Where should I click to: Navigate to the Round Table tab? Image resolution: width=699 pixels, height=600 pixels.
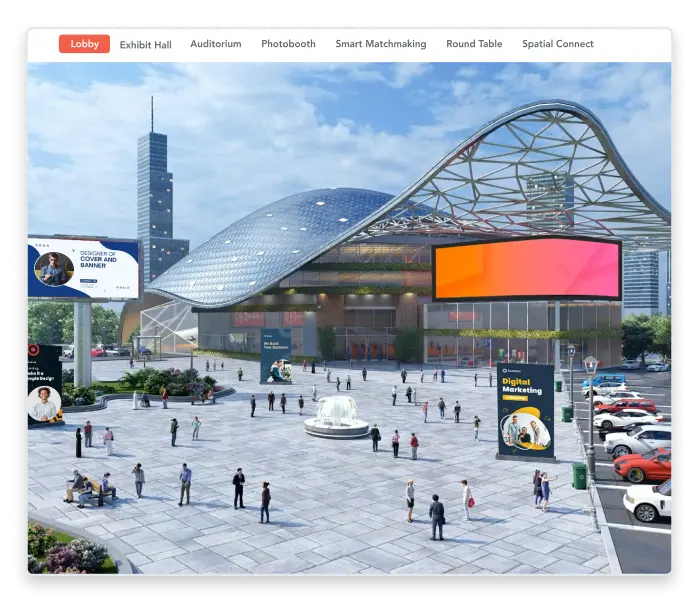(x=474, y=44)
